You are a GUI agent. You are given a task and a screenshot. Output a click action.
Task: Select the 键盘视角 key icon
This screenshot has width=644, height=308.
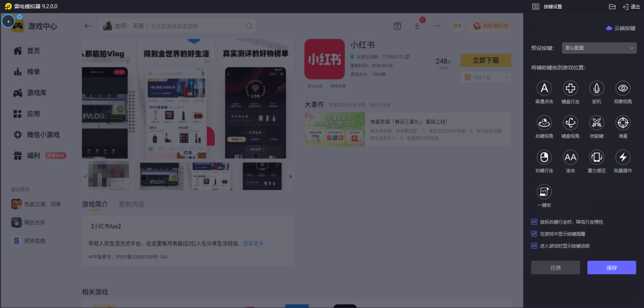point(570,122)
